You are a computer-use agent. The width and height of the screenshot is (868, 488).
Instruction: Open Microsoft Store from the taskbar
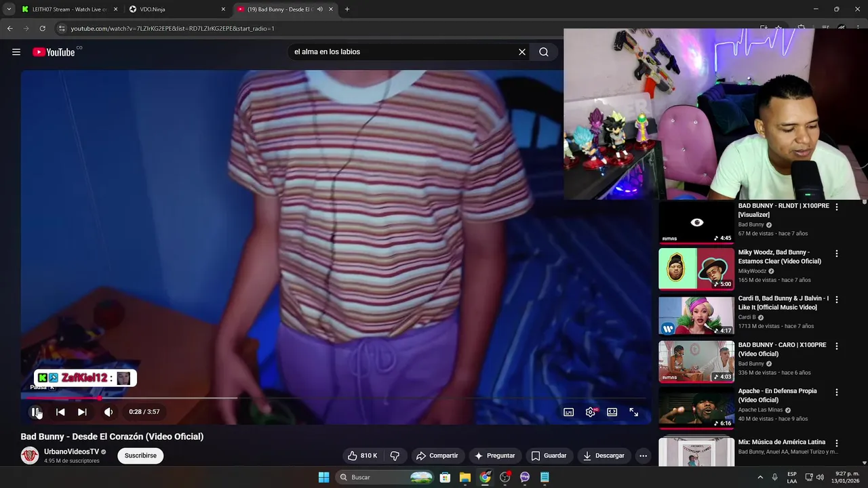point(446,477)
